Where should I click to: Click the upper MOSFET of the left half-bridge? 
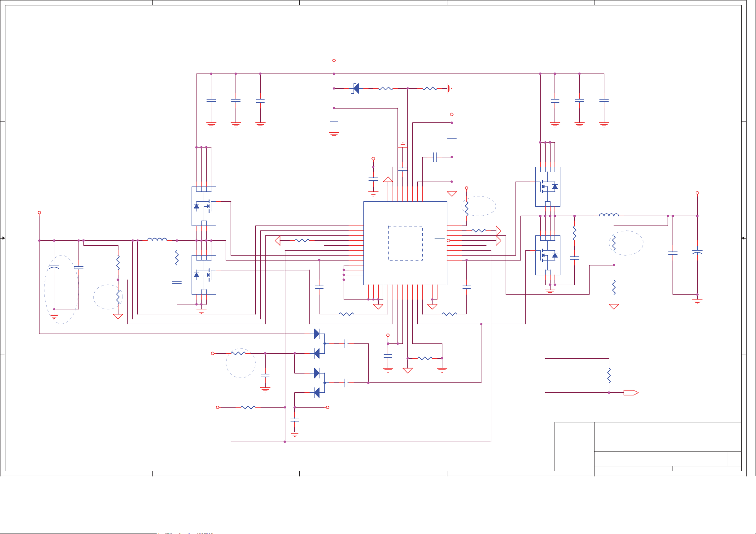pyautogui.click(x=204, y=206)
